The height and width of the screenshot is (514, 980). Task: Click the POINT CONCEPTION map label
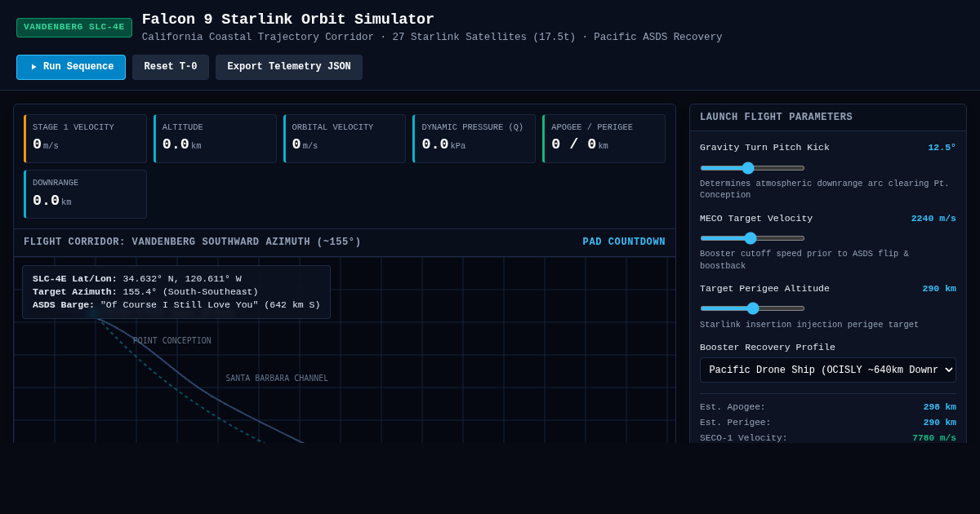click(172, 341)
